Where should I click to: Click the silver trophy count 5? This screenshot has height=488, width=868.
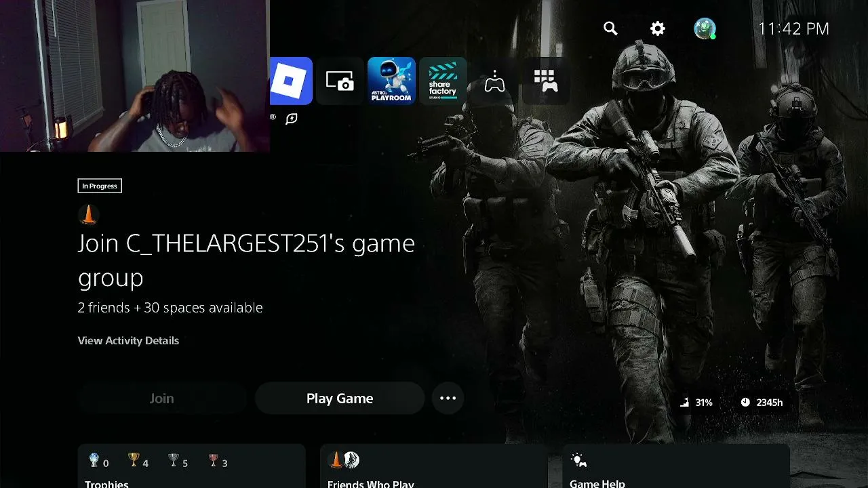pyautogui.click(x=185, y=464)
